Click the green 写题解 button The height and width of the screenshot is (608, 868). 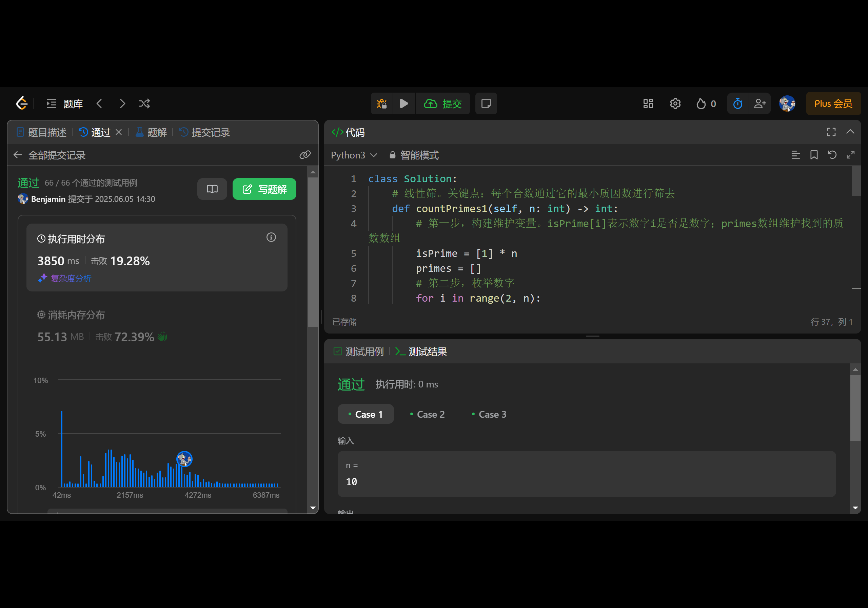point(264,189)
